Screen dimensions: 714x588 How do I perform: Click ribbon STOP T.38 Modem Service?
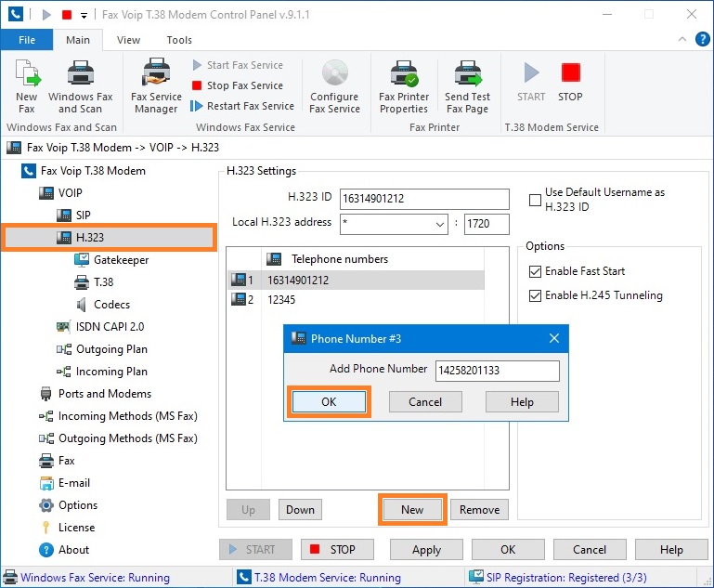click(570, 82)
